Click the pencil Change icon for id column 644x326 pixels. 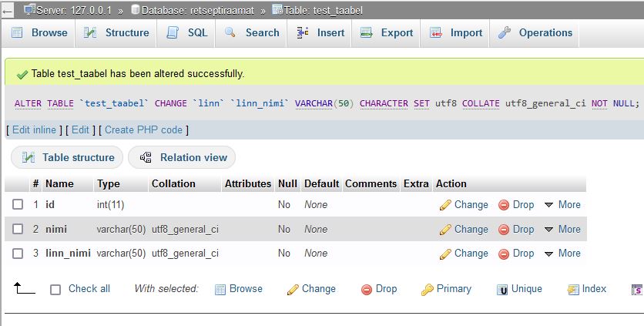(445, 205)
